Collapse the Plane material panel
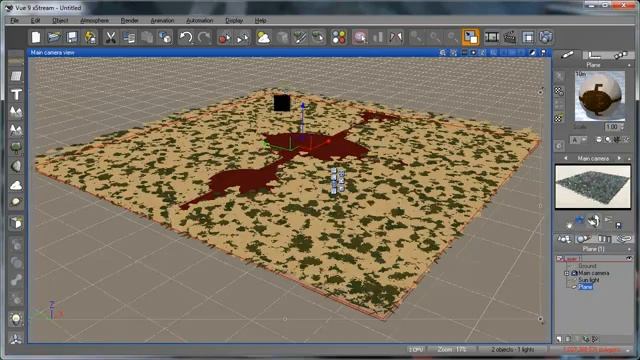 pos(629,65)
